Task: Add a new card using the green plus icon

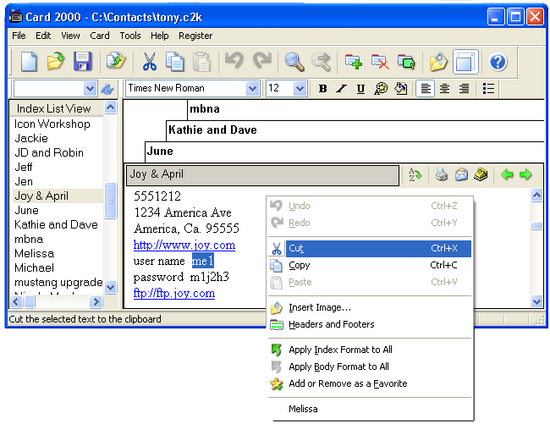Action: click(x=353, y=62)
